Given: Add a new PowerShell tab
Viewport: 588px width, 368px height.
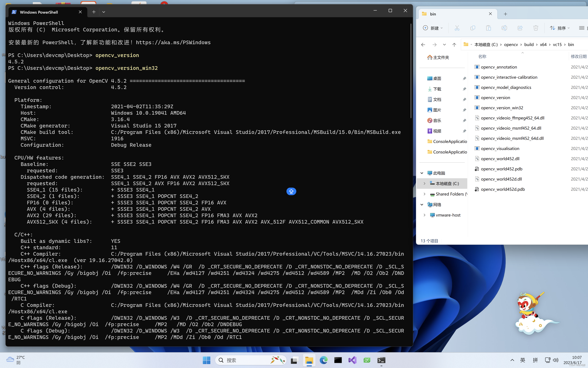Looking at the screenshot, I should pyautogui.click(x=94, y=12).
